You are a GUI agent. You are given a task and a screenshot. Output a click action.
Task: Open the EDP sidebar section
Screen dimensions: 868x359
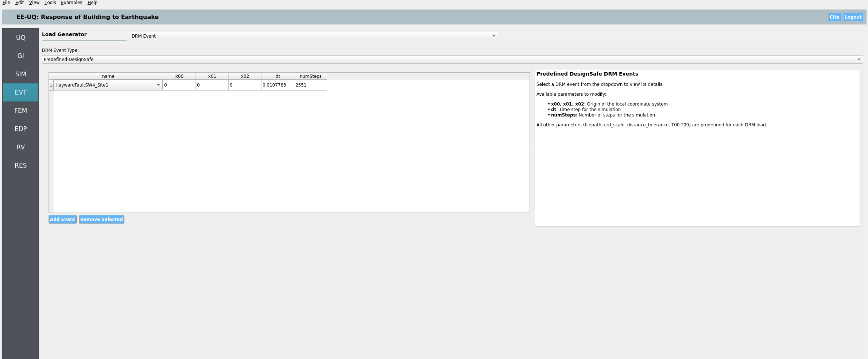(20, 129)
